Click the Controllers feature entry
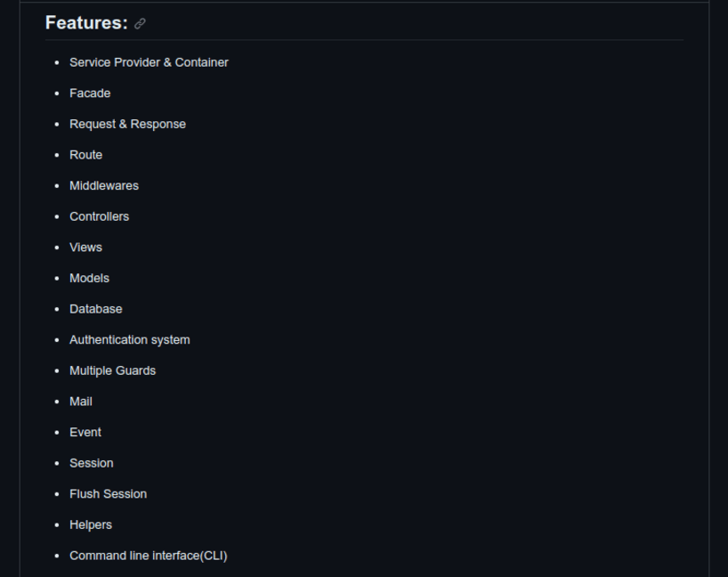 [x=99, y=216]
